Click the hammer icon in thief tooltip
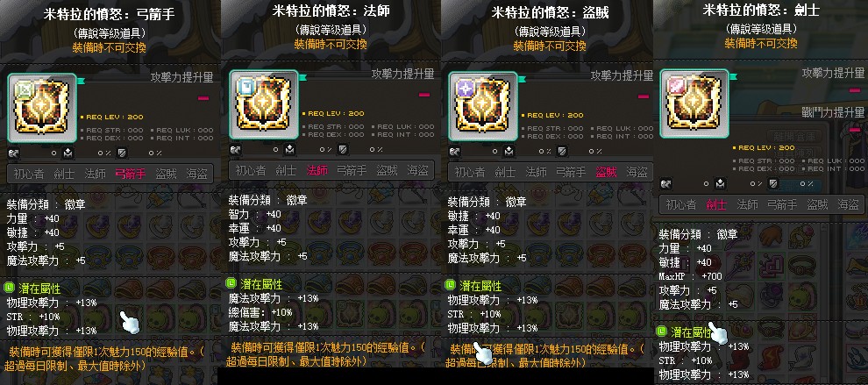Screen dimensions: 868x385 (454, 151)
